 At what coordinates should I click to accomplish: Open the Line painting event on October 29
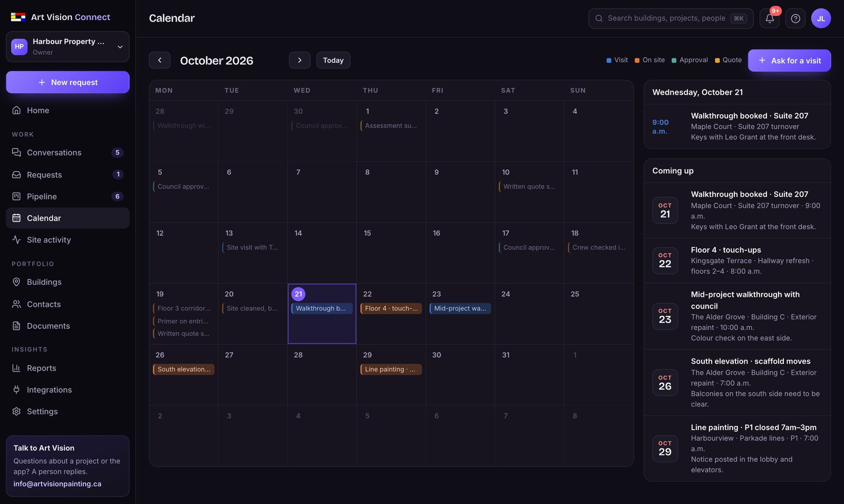391,370
